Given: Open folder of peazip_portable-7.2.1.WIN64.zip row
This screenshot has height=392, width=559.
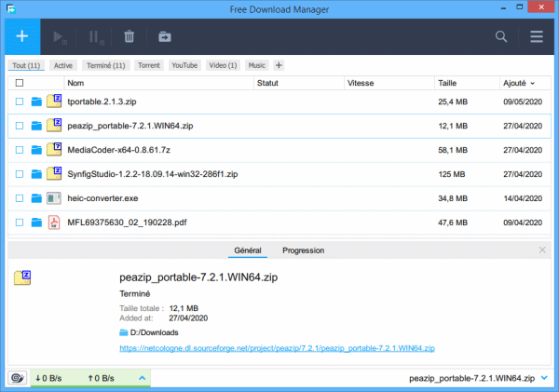Looking at the screenshot, I should (36, 126).
